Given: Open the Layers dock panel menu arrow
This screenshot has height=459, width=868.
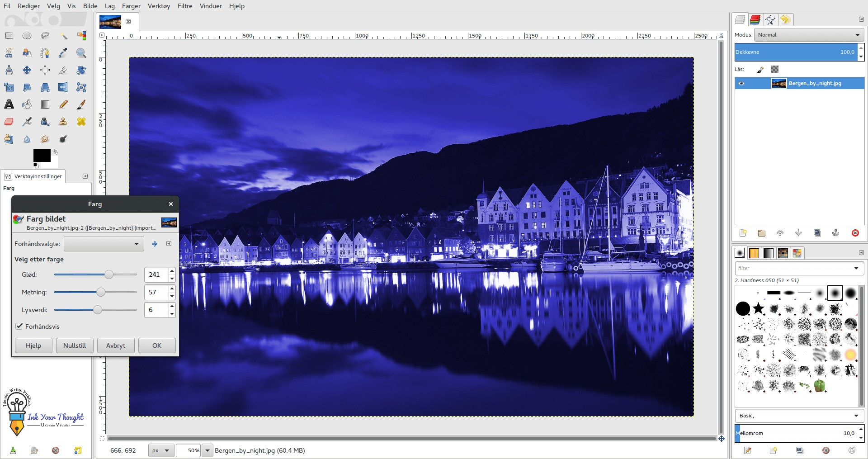Looking at the screenshot, I should click(861, 19).
